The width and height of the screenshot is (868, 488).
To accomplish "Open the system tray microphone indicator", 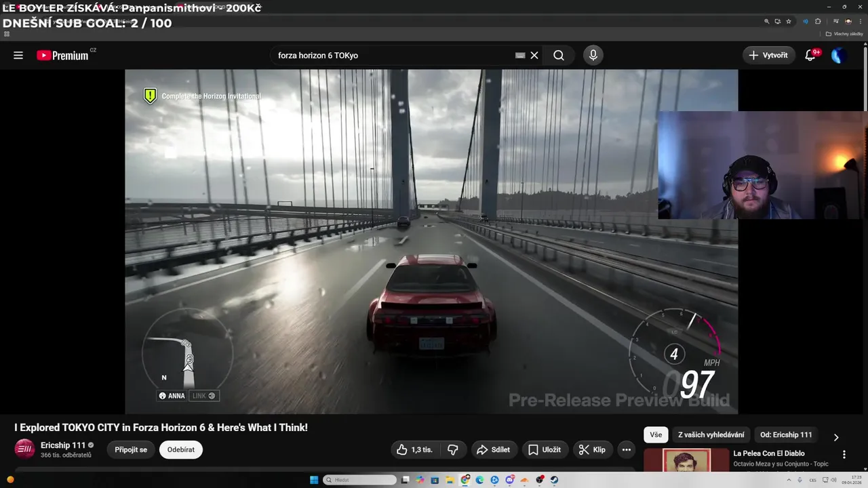I will point(800,480).
